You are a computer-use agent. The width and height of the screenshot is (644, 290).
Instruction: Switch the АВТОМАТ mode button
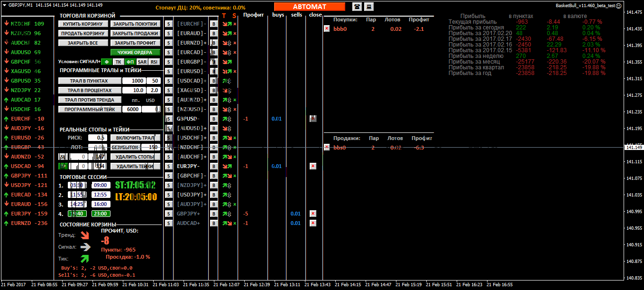[310, 7]
